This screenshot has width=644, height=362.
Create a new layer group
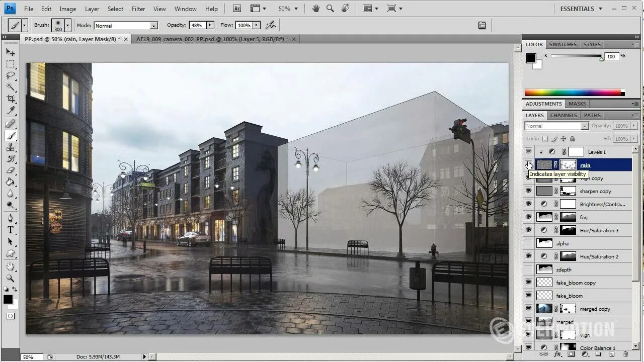599,354
